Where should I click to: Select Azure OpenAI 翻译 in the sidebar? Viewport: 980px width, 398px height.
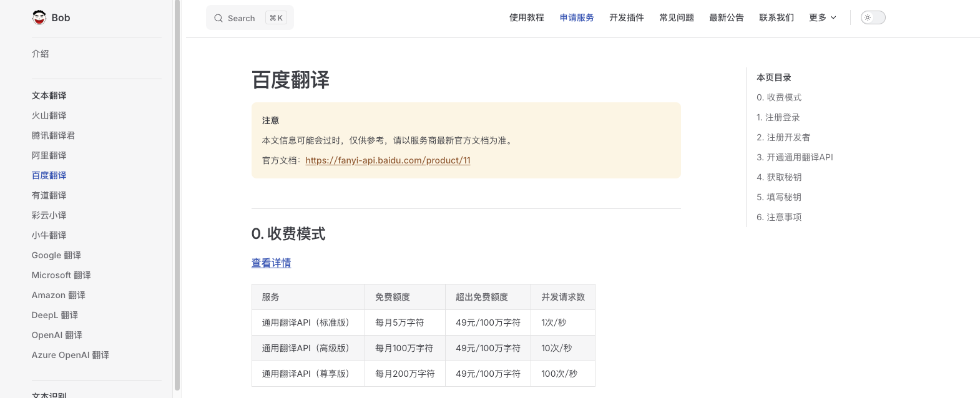coord(71,355)
